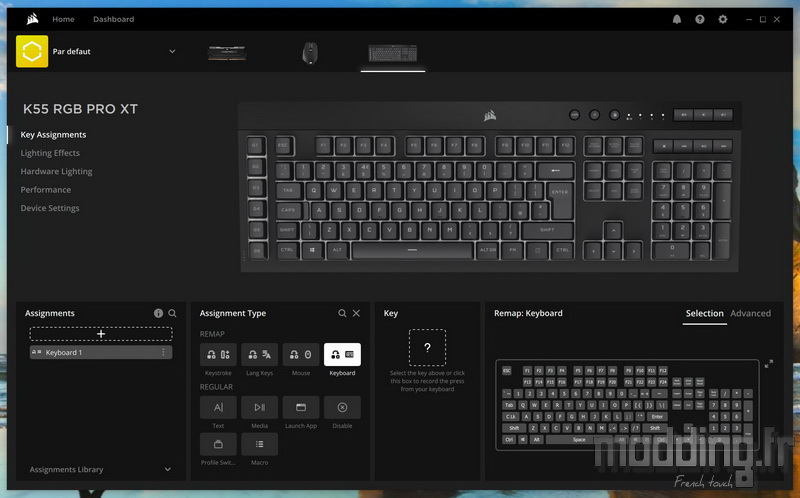
Task: Select Windows key on large keyboard image
Action: (x=312, y=250)
